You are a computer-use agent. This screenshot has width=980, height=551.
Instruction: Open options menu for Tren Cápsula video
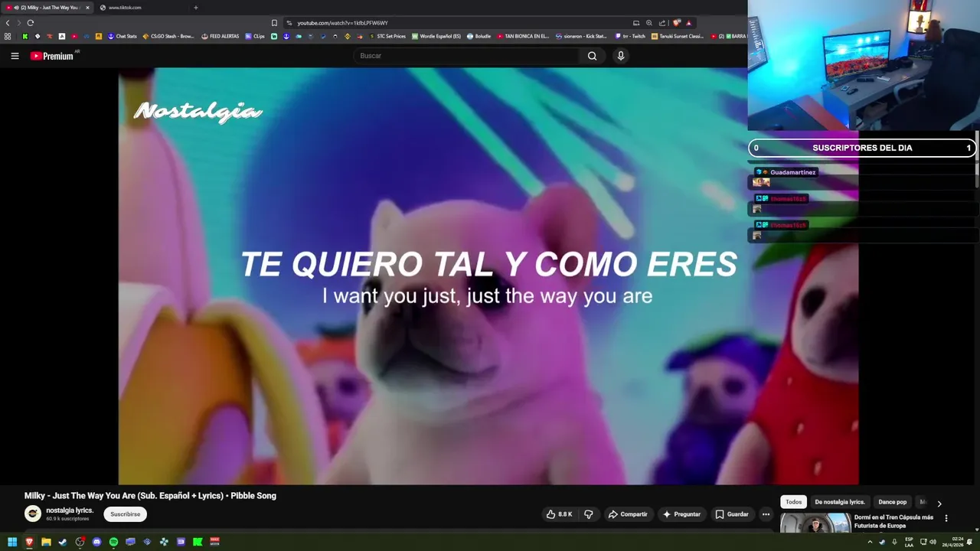tap(946, 518)
